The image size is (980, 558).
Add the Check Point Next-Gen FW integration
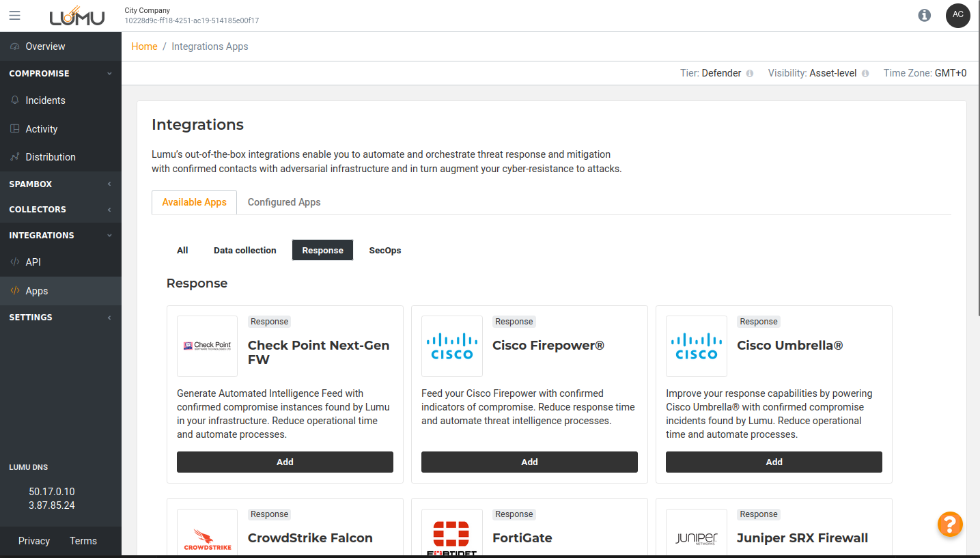[x=285, y=462]
